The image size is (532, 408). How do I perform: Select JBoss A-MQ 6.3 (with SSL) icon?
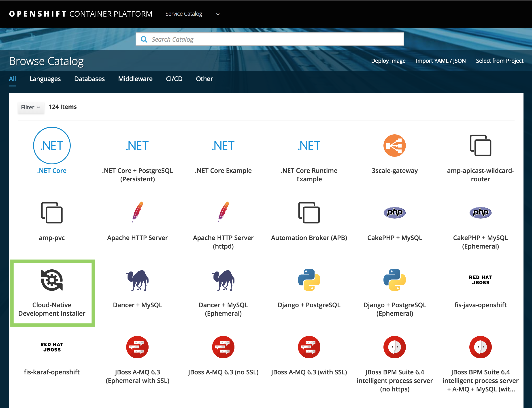tap(309, 347)
